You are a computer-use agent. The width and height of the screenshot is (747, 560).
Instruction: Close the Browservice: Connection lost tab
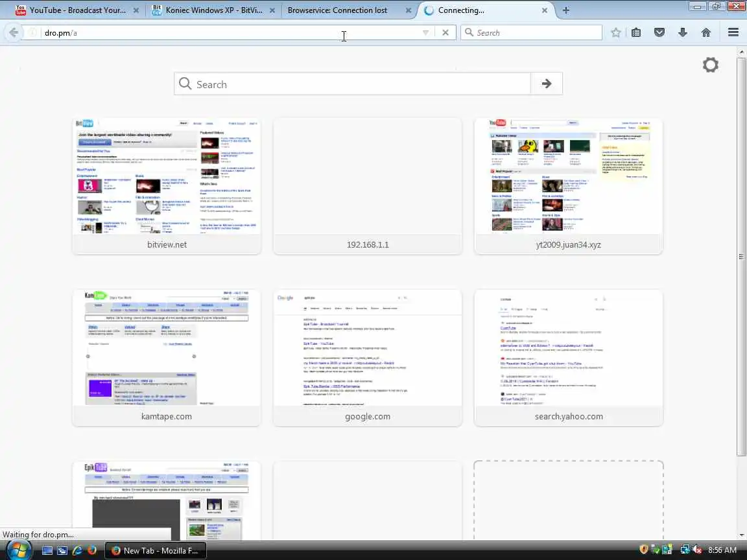click(x=409, y=10)
